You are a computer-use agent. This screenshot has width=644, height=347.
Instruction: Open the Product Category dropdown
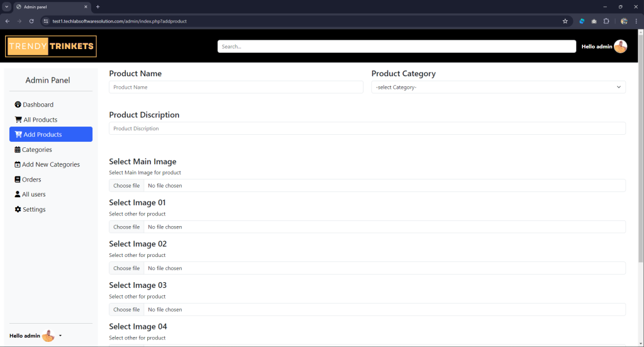click(x=498, y=88)
